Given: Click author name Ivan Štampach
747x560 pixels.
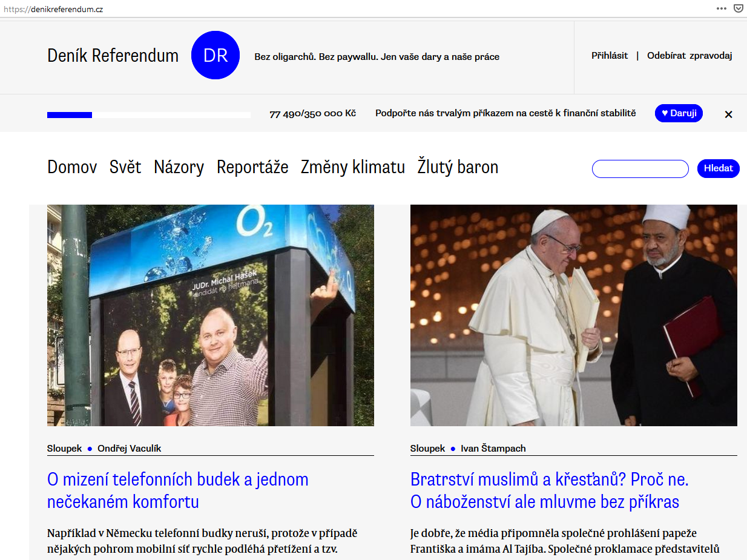Looking at the screenshot, I should 493,449.
